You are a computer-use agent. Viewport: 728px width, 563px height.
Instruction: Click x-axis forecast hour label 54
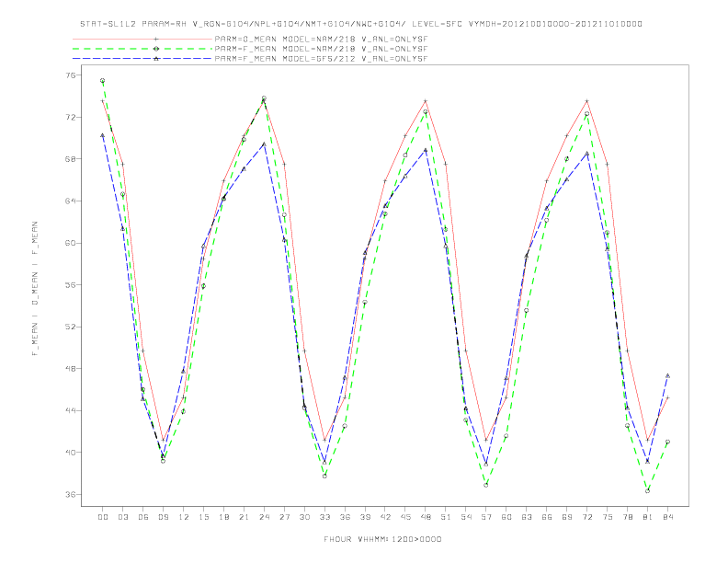[x=466, y=517]
